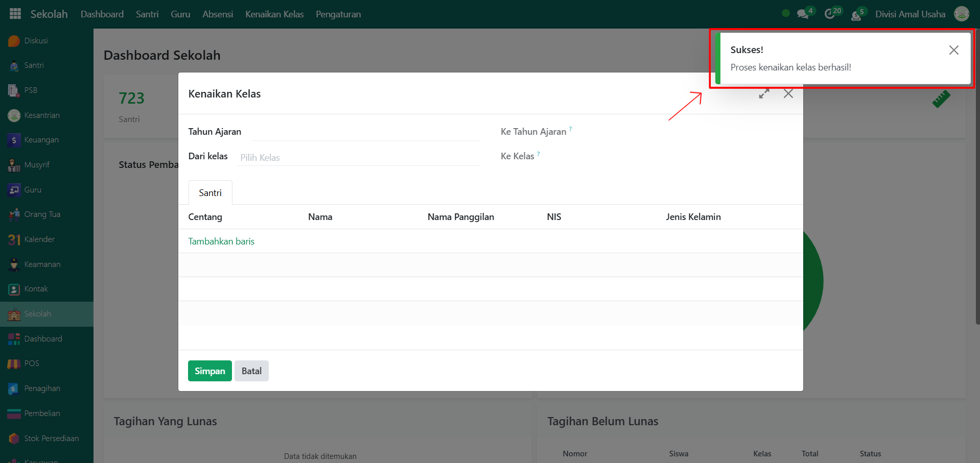Dismiss the Sukses notification
The image size is (980, 463).
tap(953, 50)
